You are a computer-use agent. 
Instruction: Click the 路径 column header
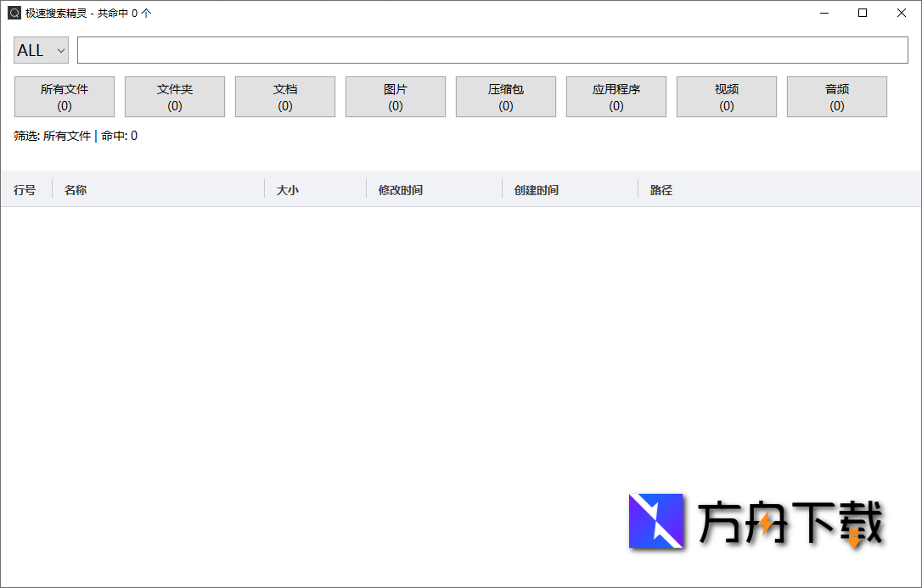pyautogui.click(x=661, y=189)
